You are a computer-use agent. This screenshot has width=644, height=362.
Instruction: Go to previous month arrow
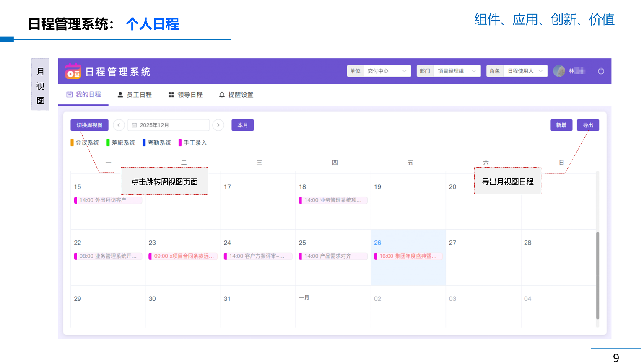point(119,125)
